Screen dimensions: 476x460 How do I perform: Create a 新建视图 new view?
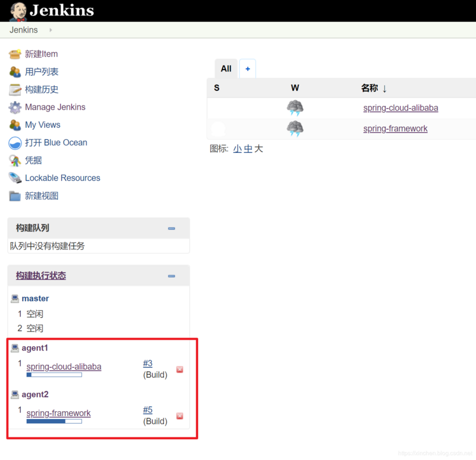click(x=40, y=196)
